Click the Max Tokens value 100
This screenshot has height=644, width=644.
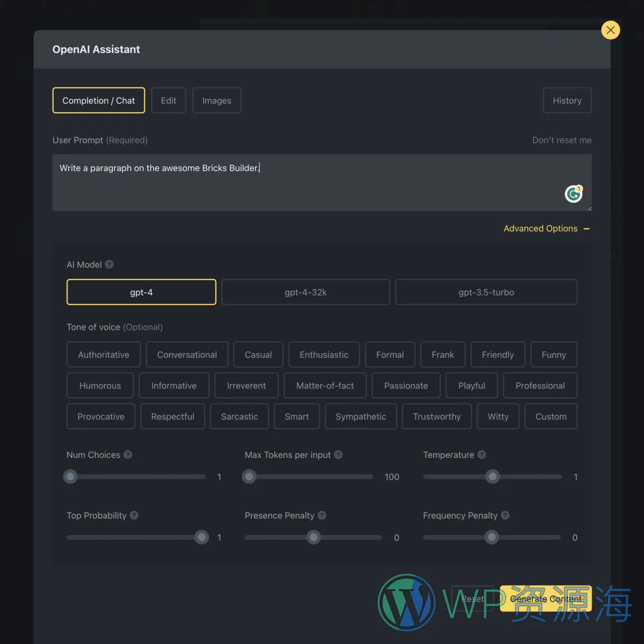coord(392,477)
